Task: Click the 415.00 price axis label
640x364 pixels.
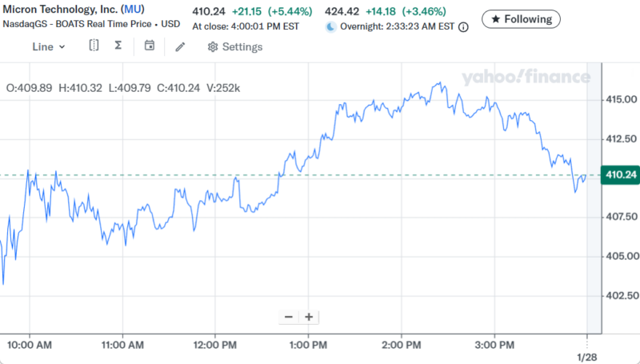Action: coord(615,100)
